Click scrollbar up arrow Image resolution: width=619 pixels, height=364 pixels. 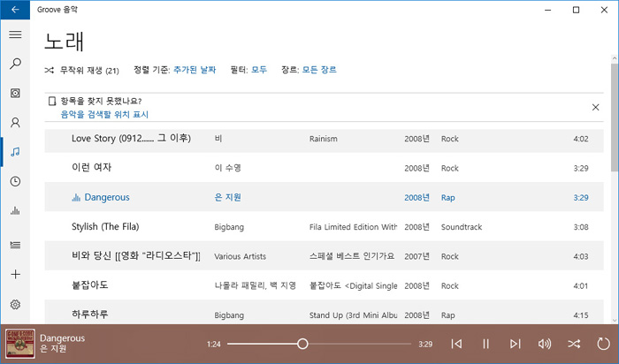click(615, 59)
